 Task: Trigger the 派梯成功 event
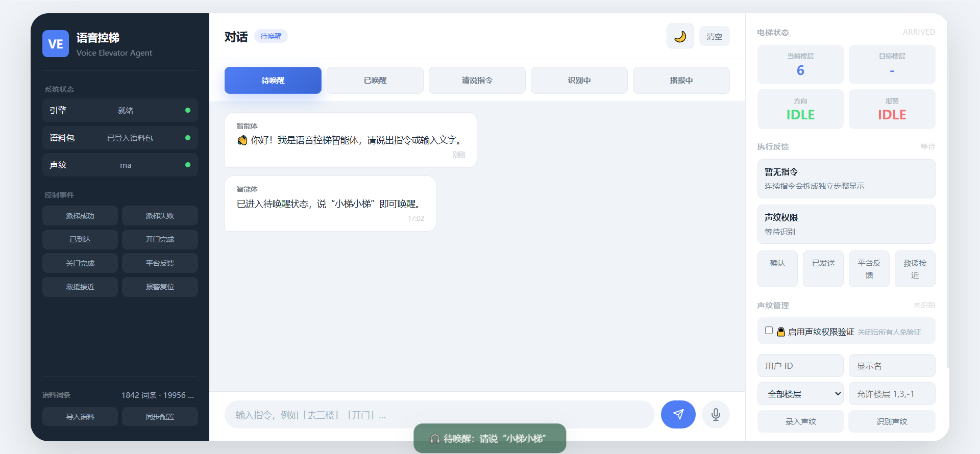(80, 216)
